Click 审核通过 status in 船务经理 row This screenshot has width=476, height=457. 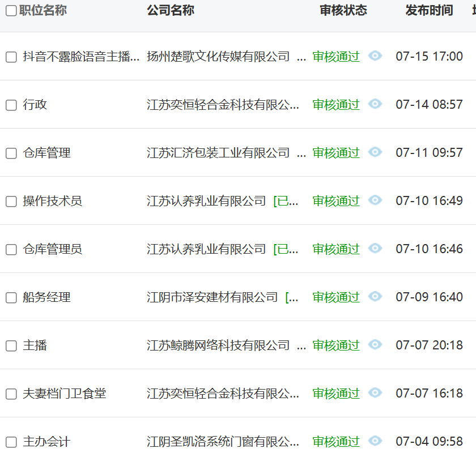(x=337, y=297)
